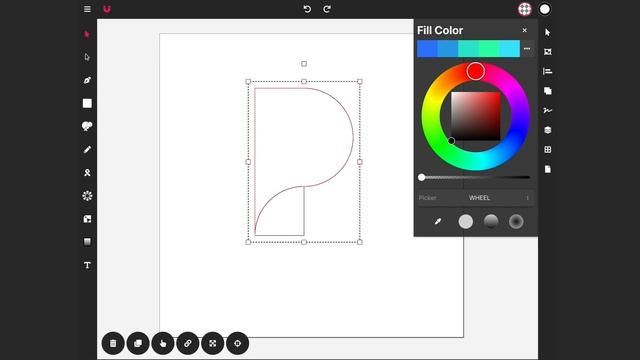This screenshot has height=360, width=640.
Task: Open the Style tab arrow icon
Action: coord(548,32)
